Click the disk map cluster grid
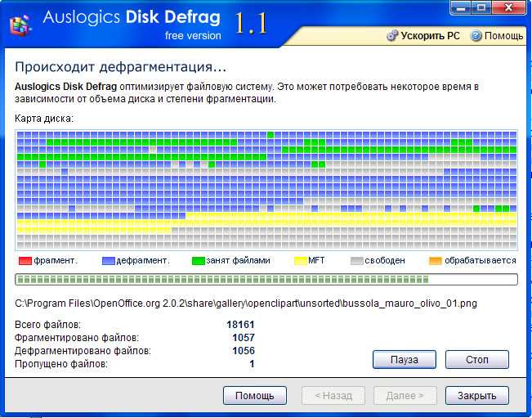The height and width of the screenshot is (418, 532). coord(266,190)
